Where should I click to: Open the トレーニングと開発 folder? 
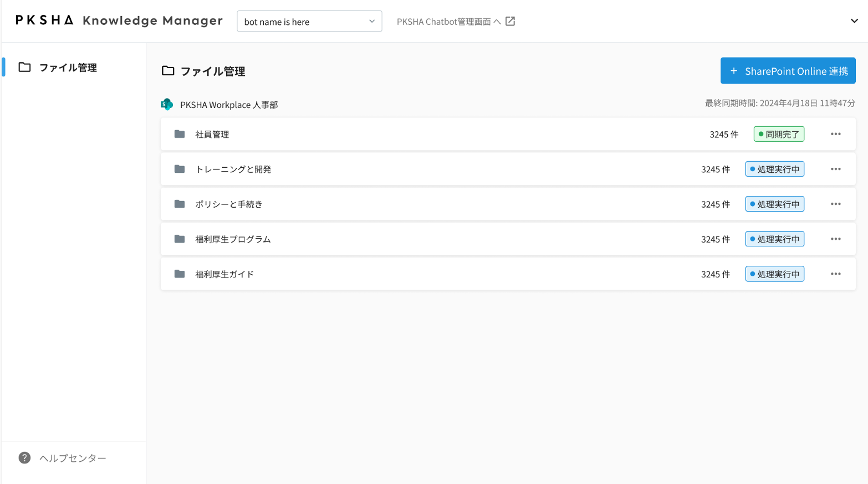point(508,169)
